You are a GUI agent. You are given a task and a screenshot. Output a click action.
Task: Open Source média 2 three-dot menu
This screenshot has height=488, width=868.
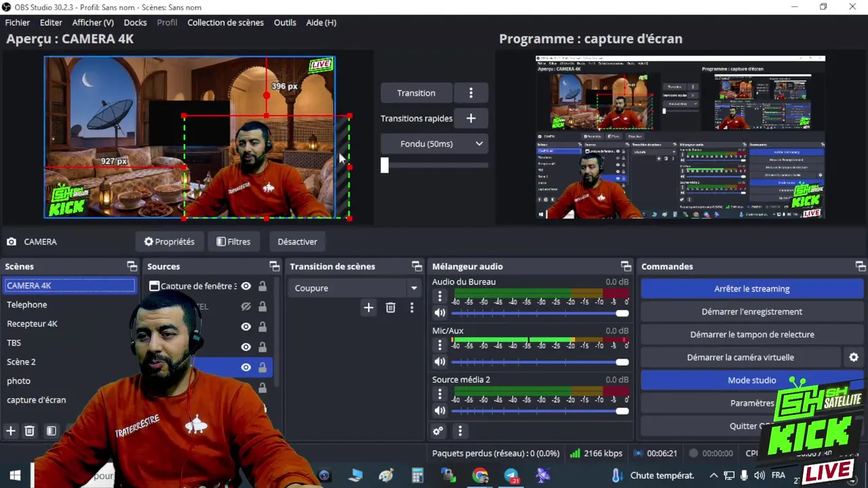(x=439, y=394)
